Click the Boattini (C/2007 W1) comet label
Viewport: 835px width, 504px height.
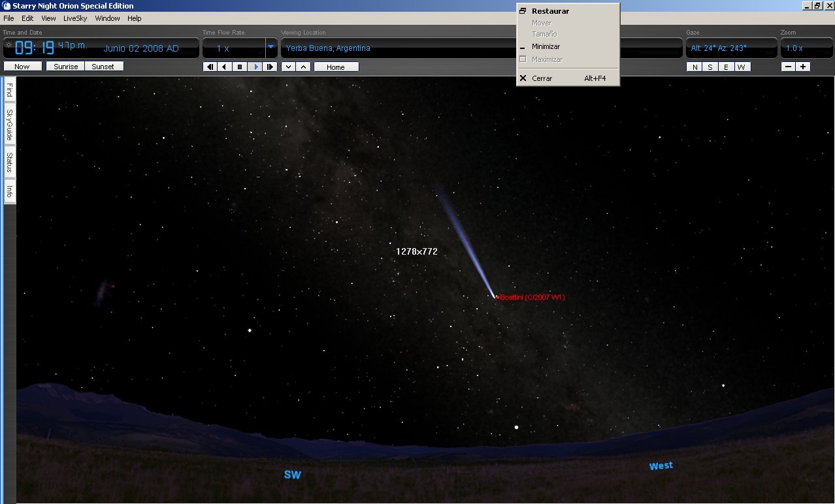click(532, 298)
